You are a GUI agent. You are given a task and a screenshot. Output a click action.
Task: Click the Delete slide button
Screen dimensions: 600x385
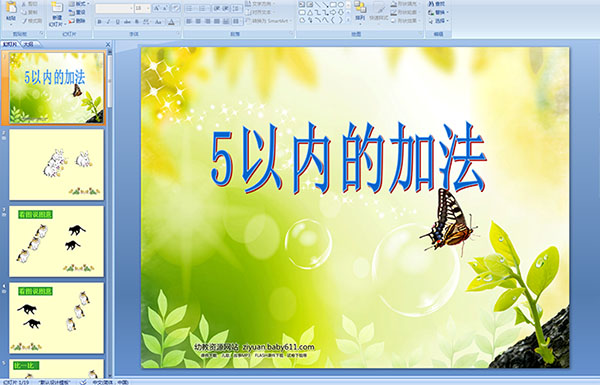77,21
